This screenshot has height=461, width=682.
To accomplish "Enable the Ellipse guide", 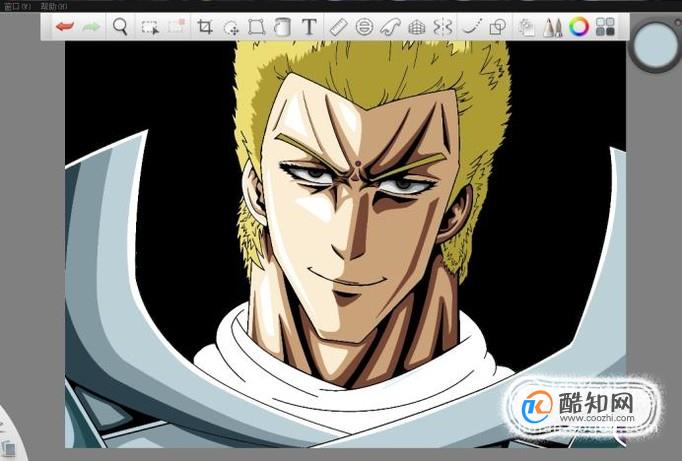I will [364, 27].
